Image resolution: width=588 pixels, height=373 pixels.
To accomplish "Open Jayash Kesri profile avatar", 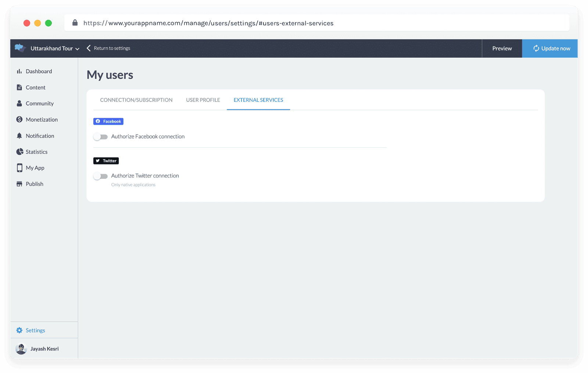I will pos(21,349).
